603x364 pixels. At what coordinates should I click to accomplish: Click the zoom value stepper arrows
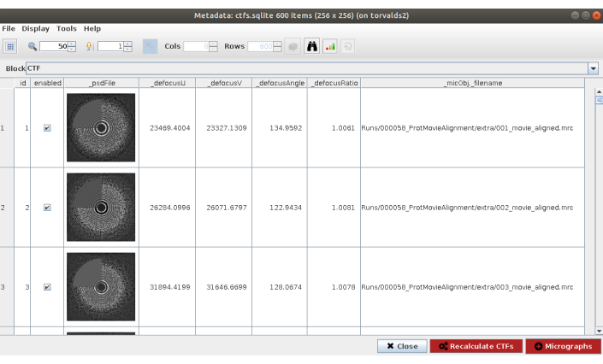coord(72,46)
